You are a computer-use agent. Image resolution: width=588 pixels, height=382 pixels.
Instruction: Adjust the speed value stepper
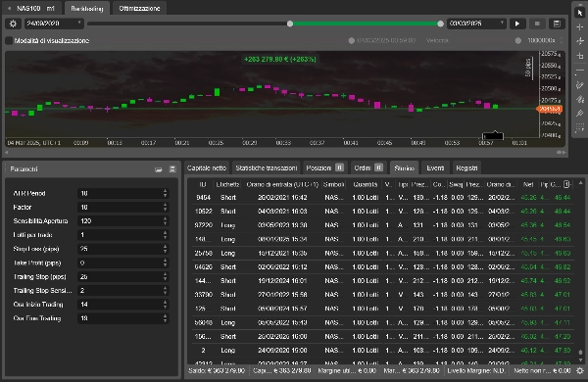pyautogui.click(x=562, y=40)
